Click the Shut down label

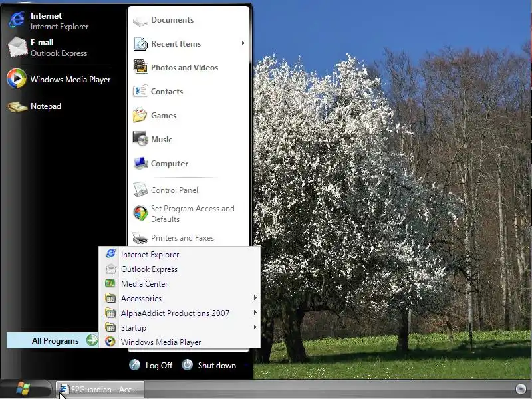coord(217,365)
